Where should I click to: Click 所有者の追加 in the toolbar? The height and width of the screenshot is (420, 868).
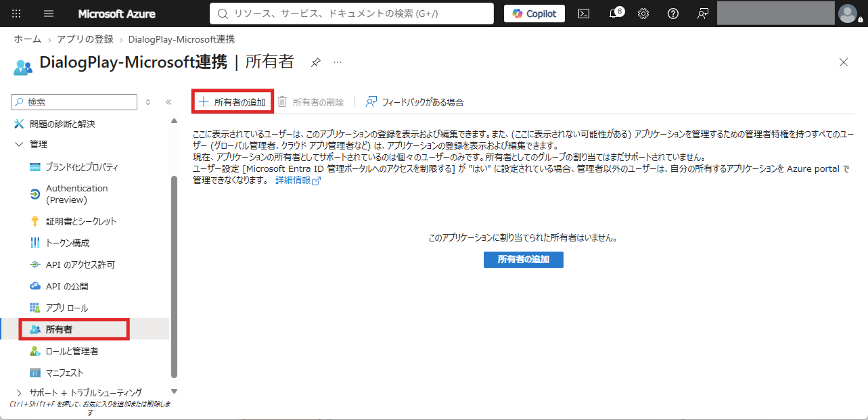(x=232, y=102)
